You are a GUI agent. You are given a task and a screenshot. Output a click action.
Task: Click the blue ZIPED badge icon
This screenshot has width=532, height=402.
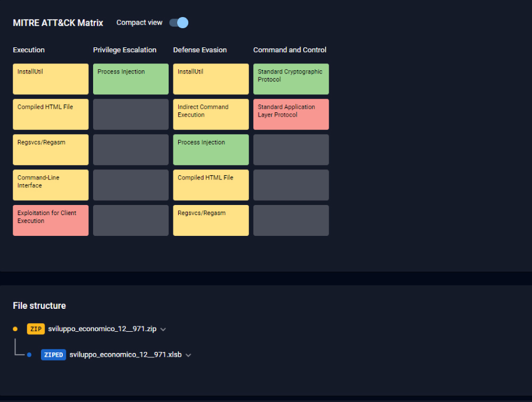(x=53, y=355)
